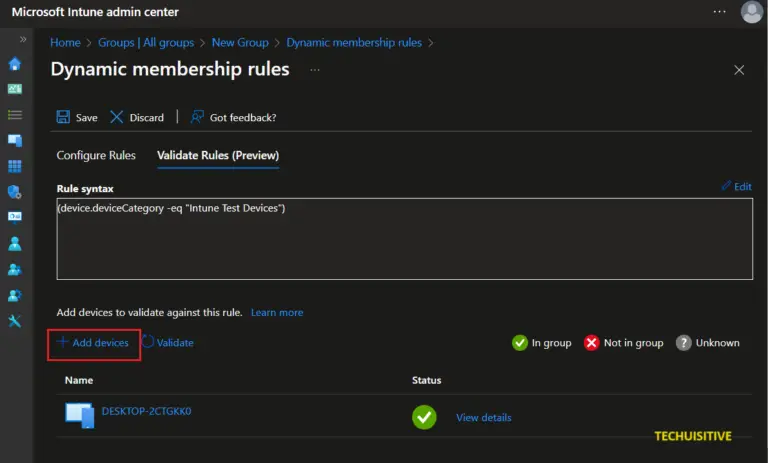Click the account avatar at top right
Image resolution: width=768 pixels, height=463 pixels.
pyautogui.click(x=751, y=12)
